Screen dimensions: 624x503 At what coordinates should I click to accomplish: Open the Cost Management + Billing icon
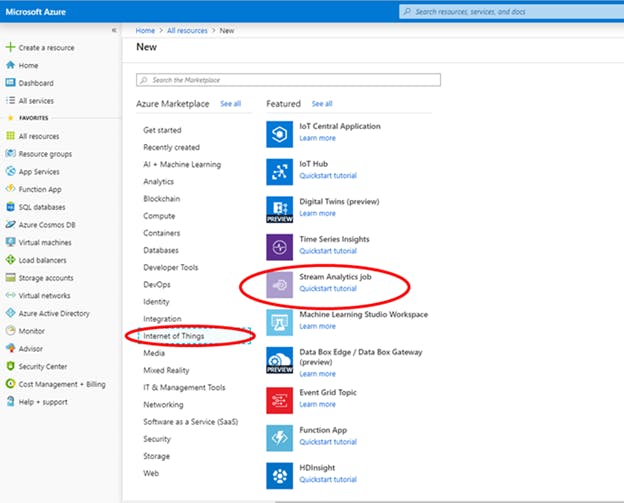tap(10, 384)
